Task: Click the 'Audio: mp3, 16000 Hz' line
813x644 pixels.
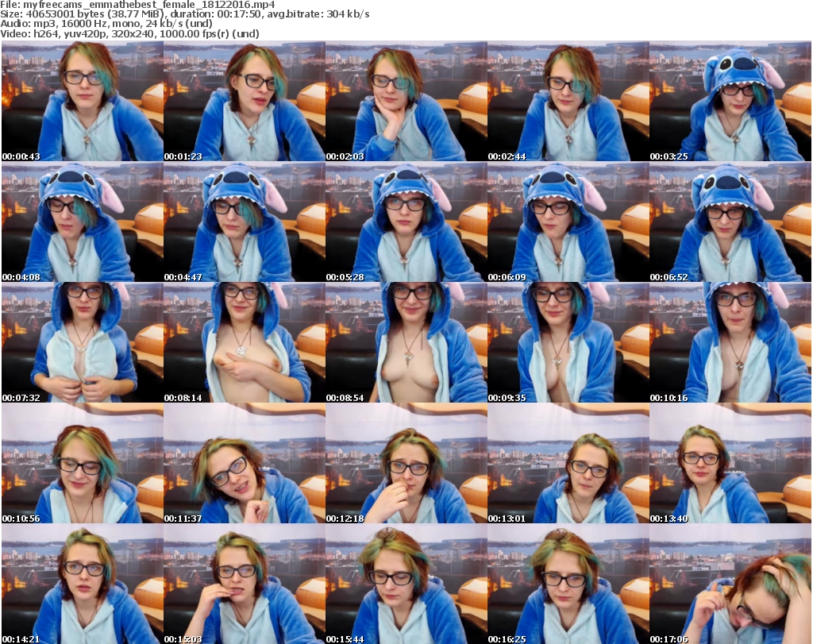Action: point(106,24)
